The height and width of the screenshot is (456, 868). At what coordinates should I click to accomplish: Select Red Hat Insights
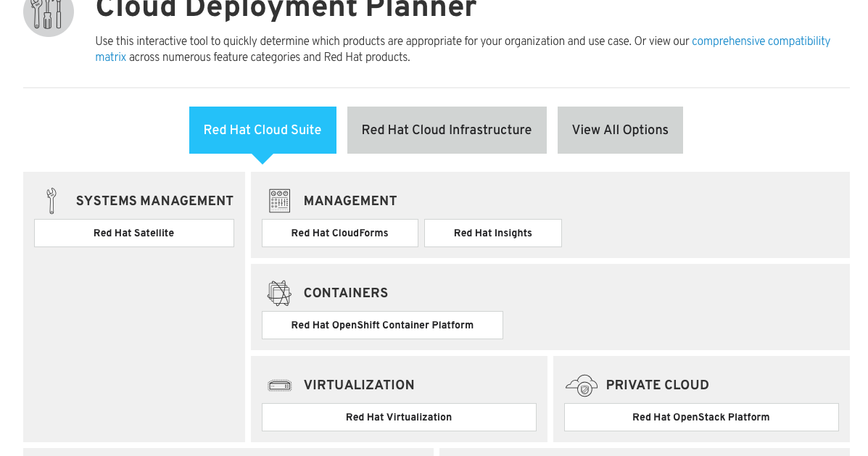click(x=492, y=233)
